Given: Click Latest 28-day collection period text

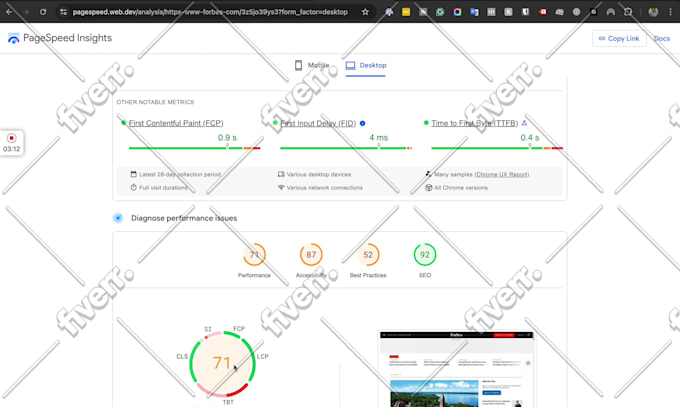Looking at the screenshot, I should point(180,174).
